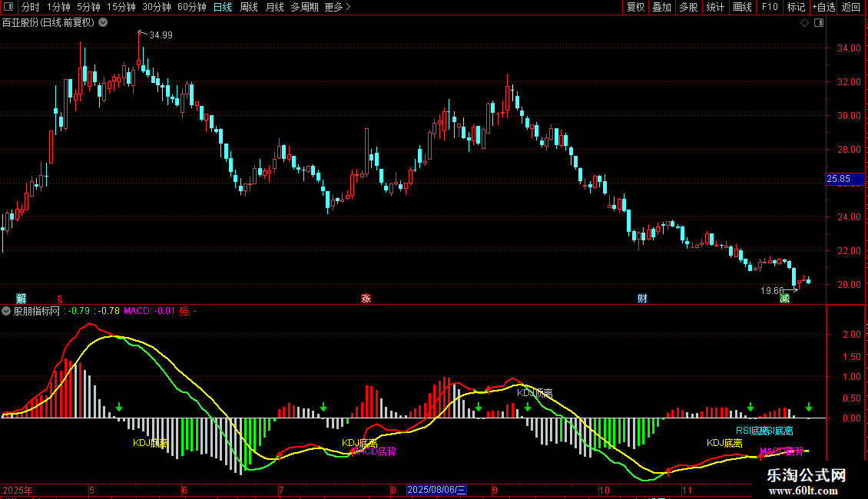
Task: Click the 统计 statistics button
Action: (x=714, y=7)
